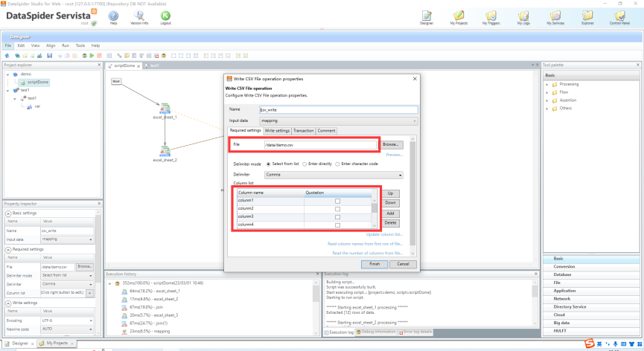This screenshot has width=644, height=351.
Task: Click the Add column button
Action: pos(390,213)
